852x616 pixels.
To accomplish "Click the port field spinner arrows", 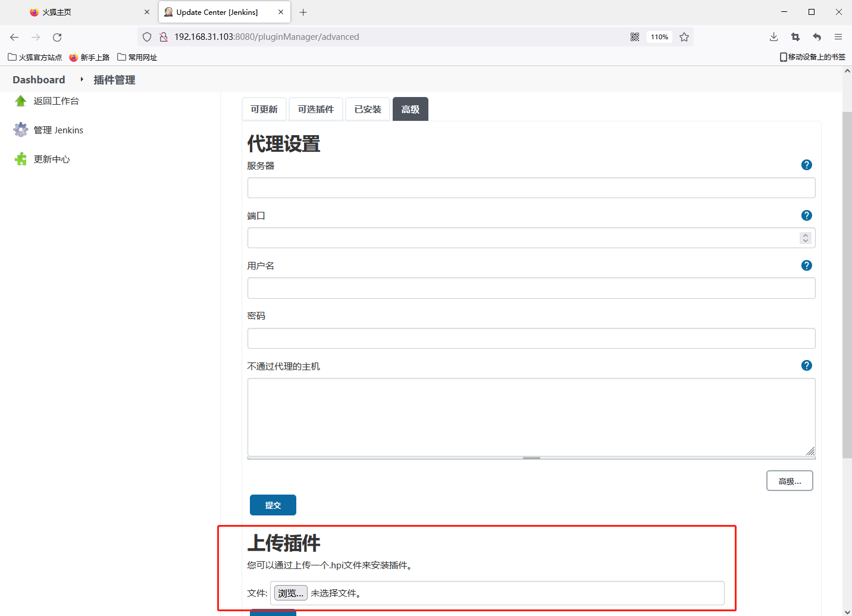I will coord(805,238).
